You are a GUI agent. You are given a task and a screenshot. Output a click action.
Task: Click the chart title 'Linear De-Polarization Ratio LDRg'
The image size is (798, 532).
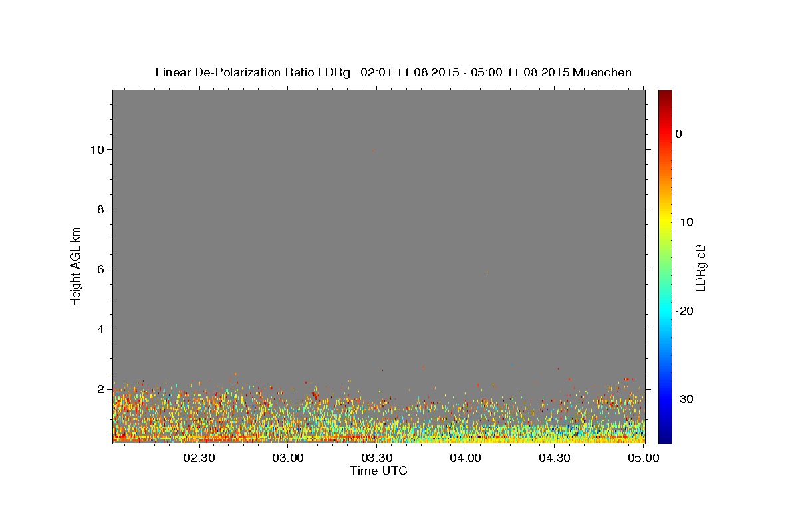coord(253,72)
